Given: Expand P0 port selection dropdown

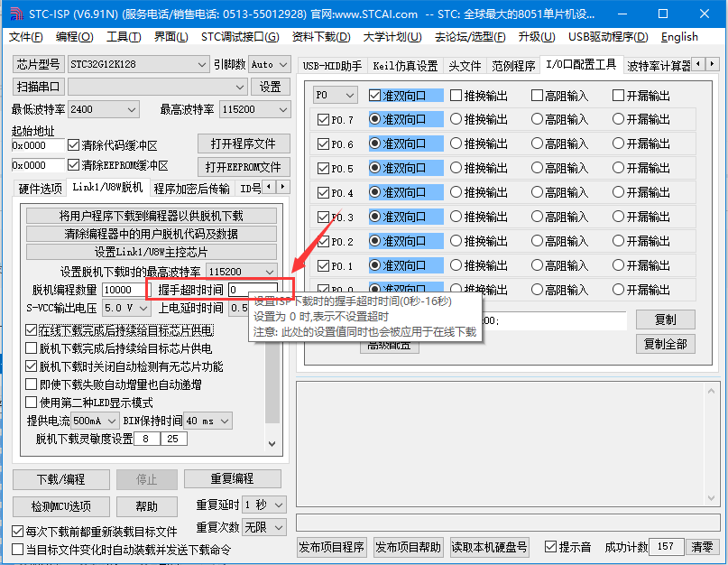Looking at the screenshot, I should tap(351, 96).
